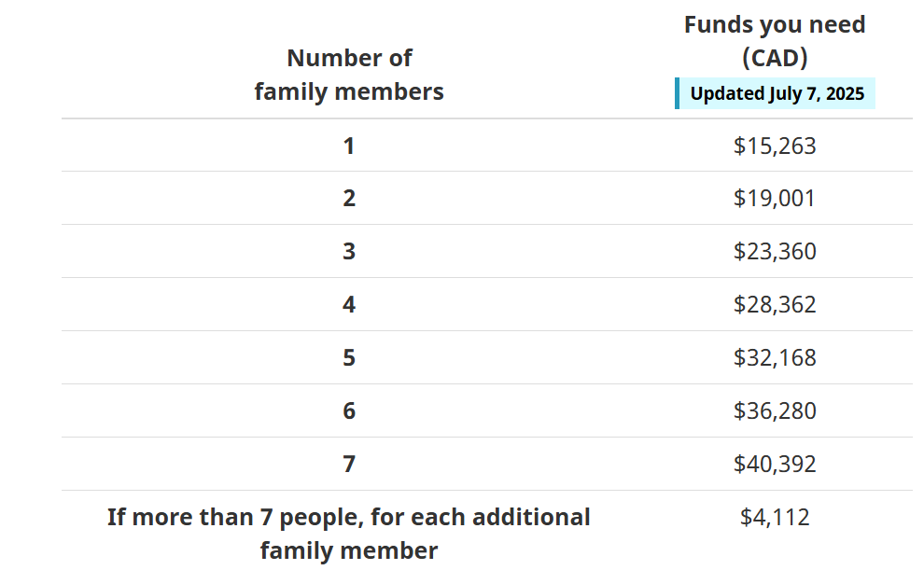Select the family members cell showing 1
This screenshot has width=924, height=584.
tap(349, 146)
